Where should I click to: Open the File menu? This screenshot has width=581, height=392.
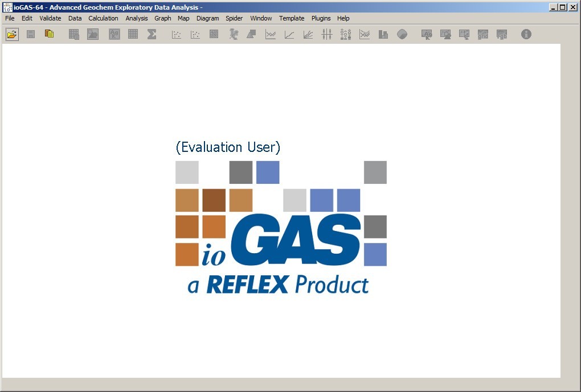click(10, 18)
